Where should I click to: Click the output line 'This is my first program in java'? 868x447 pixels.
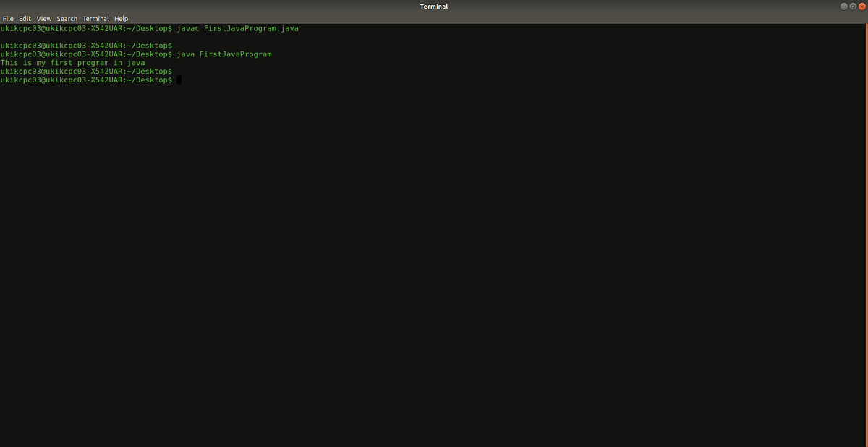(72, 62)
